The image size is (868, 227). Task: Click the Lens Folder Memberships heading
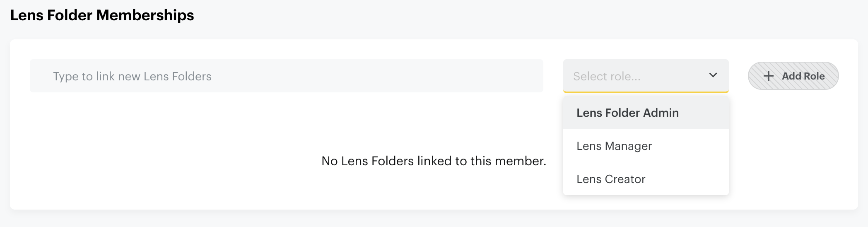point(102,15)
